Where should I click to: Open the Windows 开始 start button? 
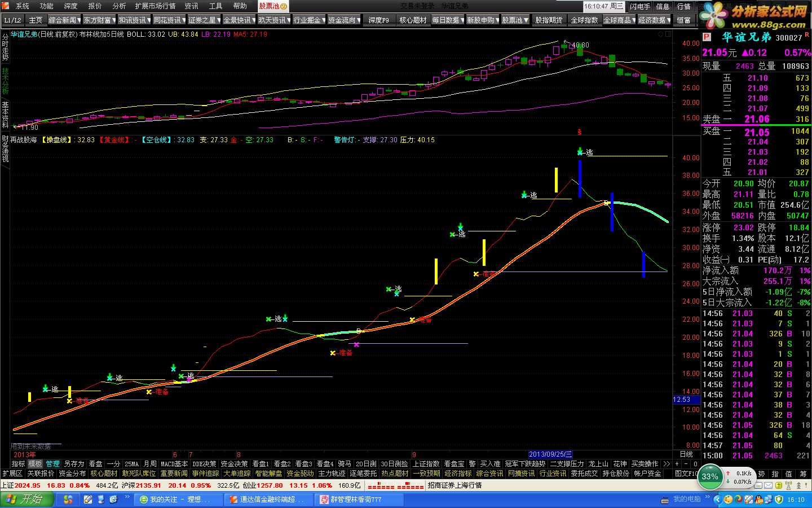[x=27, y=500]
